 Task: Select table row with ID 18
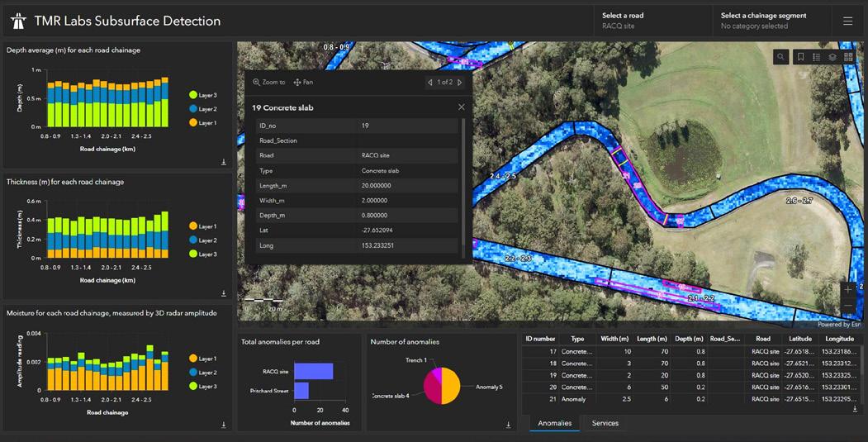click(x=690, y=364)
